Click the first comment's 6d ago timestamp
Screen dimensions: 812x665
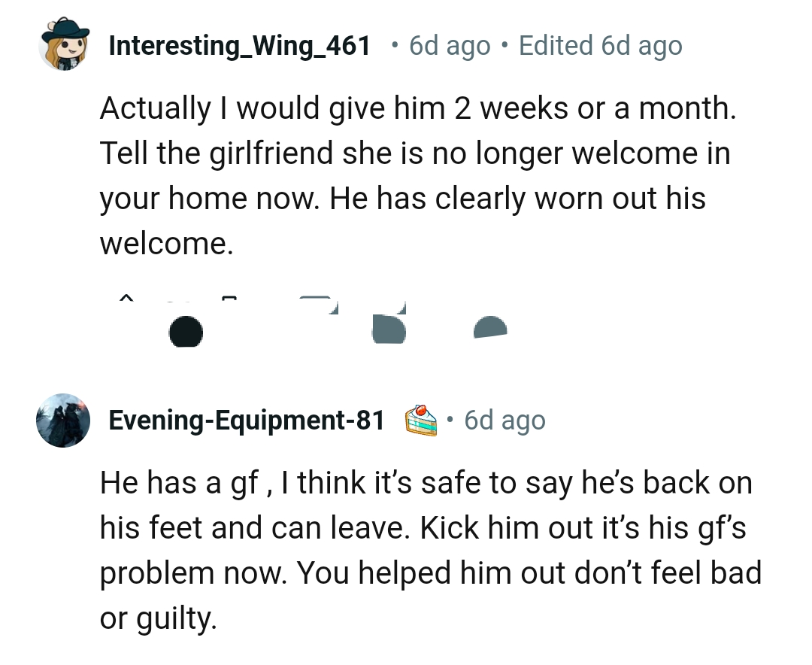[448, 45]
